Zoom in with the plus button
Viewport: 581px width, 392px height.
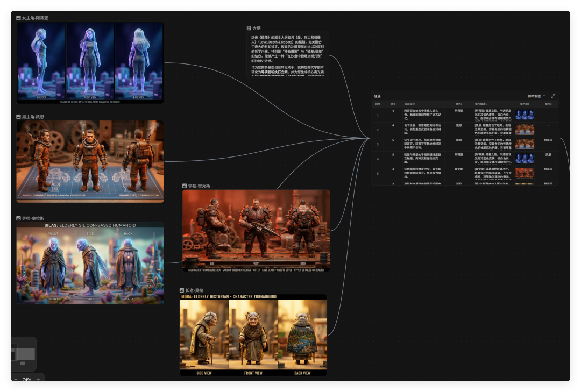38,380
